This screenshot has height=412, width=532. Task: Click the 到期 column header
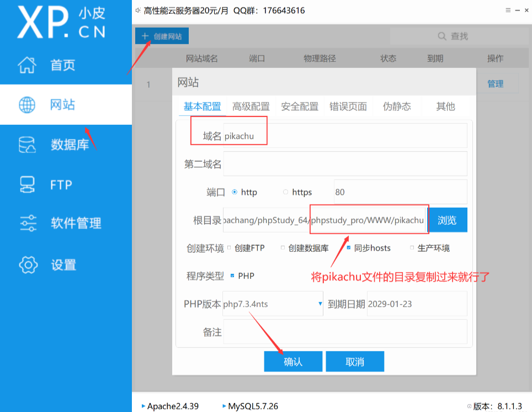coord(435,59)
